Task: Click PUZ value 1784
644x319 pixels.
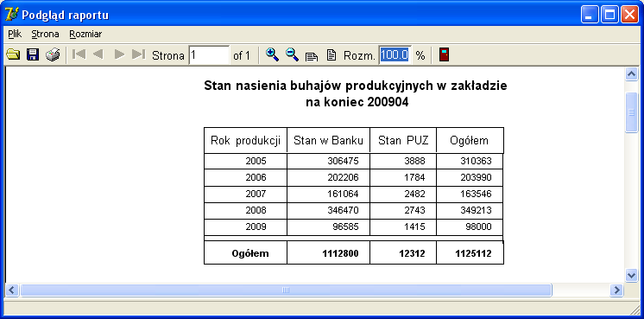Action: pyautogui.click(x=414, y=177)
